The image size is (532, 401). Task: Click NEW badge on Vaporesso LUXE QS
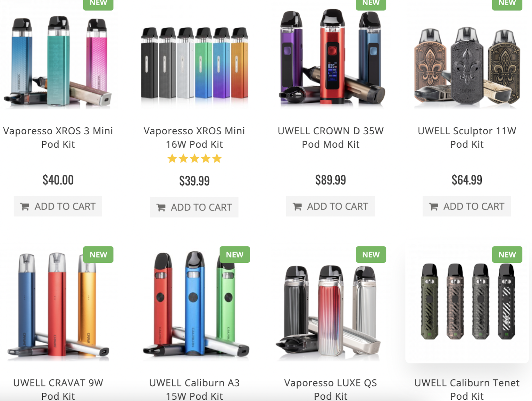(371, 255)
